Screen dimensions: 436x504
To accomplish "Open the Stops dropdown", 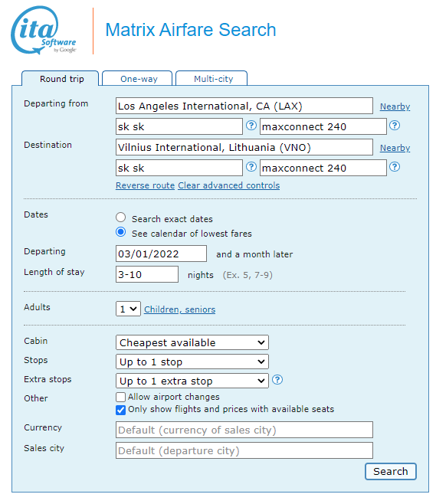I will [x=192, y=362].
